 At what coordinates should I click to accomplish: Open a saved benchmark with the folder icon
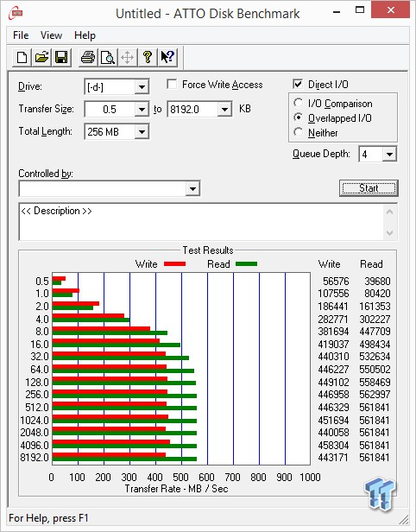tap(41, 57)
